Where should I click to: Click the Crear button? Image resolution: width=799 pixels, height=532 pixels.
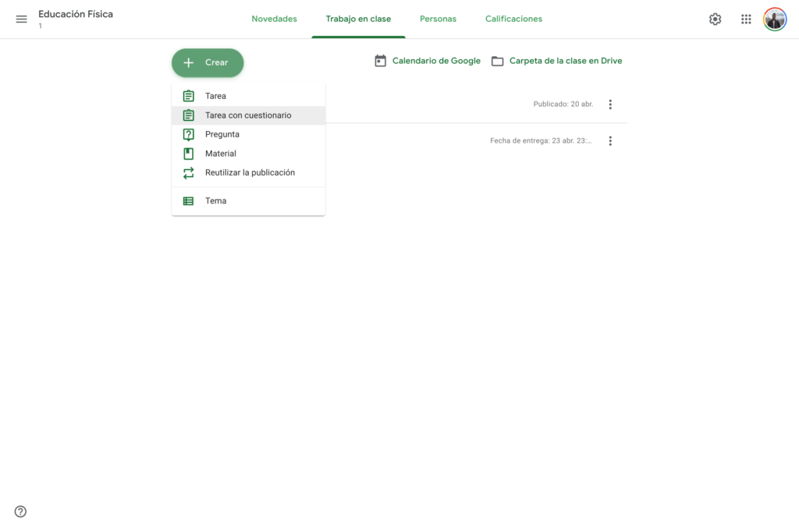pos(208,62)
